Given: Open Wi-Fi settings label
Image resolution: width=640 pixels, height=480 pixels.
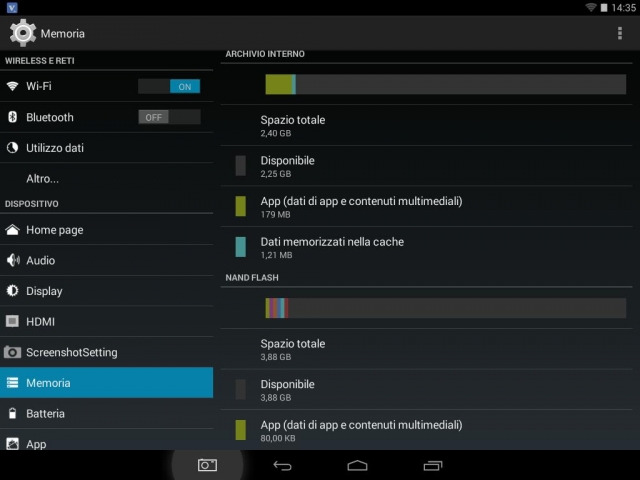Looking at the screenshot, I should [39, 86].
